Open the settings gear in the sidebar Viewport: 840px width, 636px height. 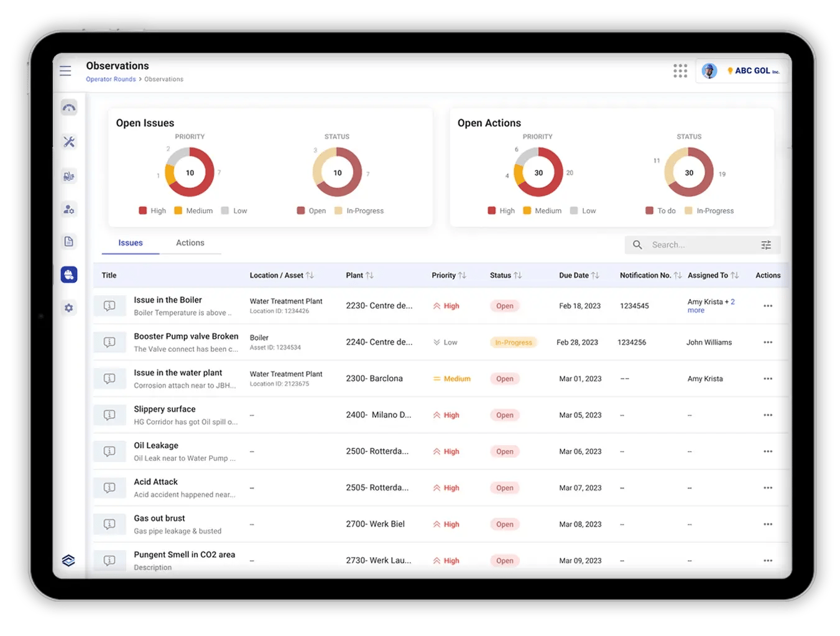pos(68,308)
